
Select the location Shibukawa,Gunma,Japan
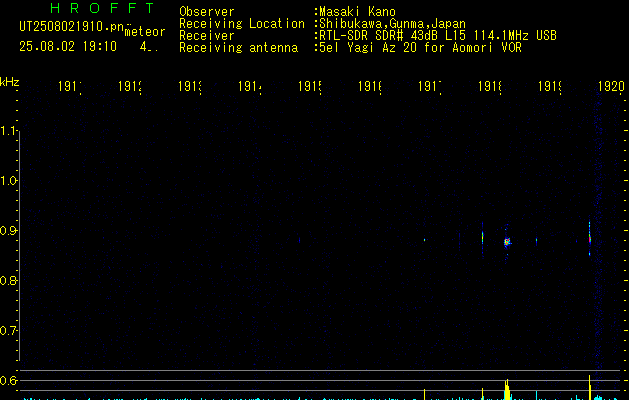(x=392, y=24)
